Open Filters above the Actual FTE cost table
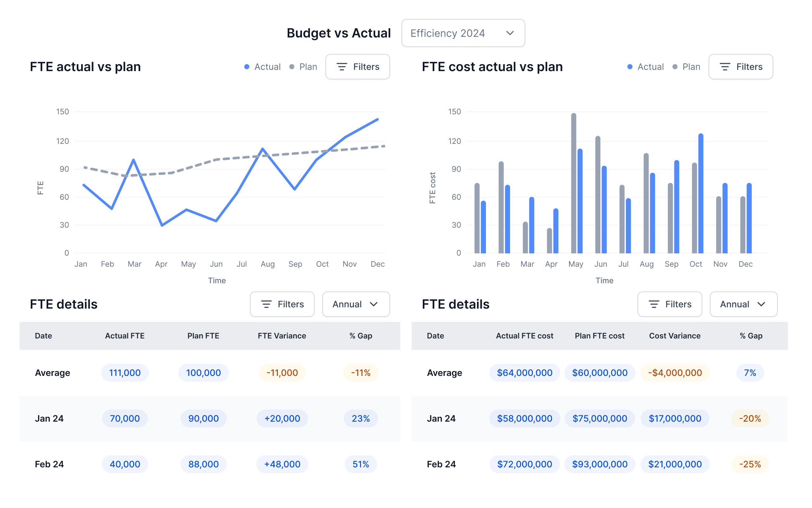812x508 pixels. [x=670, y=304]
